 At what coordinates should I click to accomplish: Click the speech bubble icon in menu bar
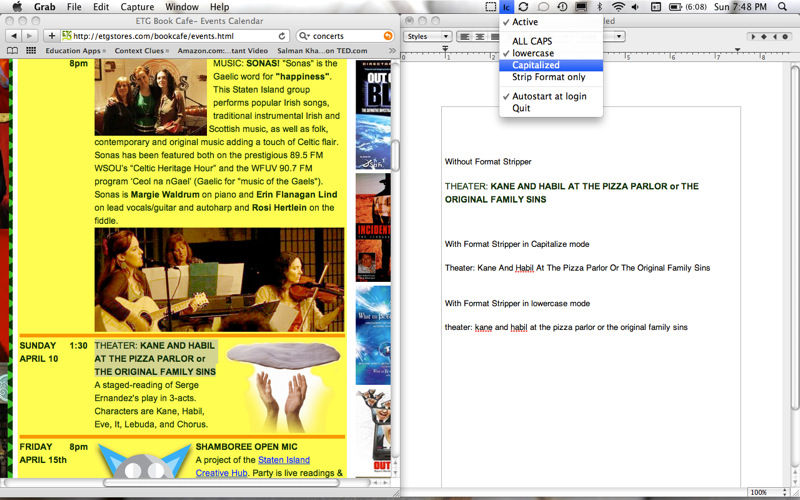click(x=543, y=7)
